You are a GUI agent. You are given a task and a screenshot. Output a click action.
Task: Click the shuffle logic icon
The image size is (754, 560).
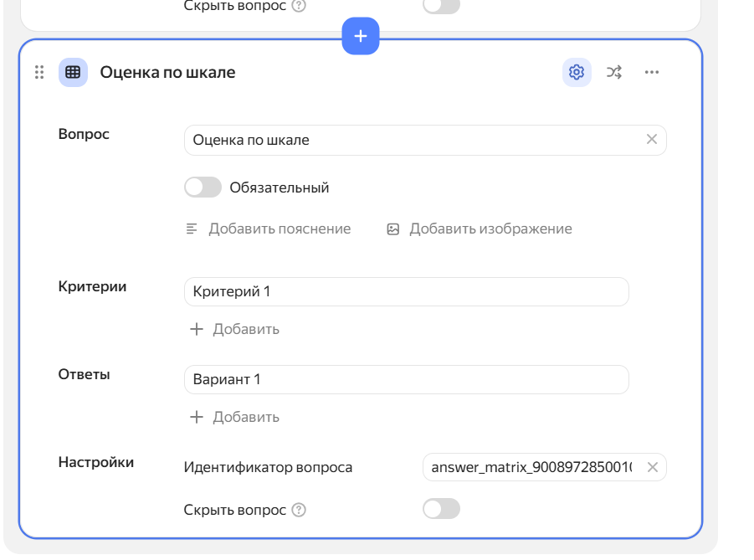click(x=614, y=73)
